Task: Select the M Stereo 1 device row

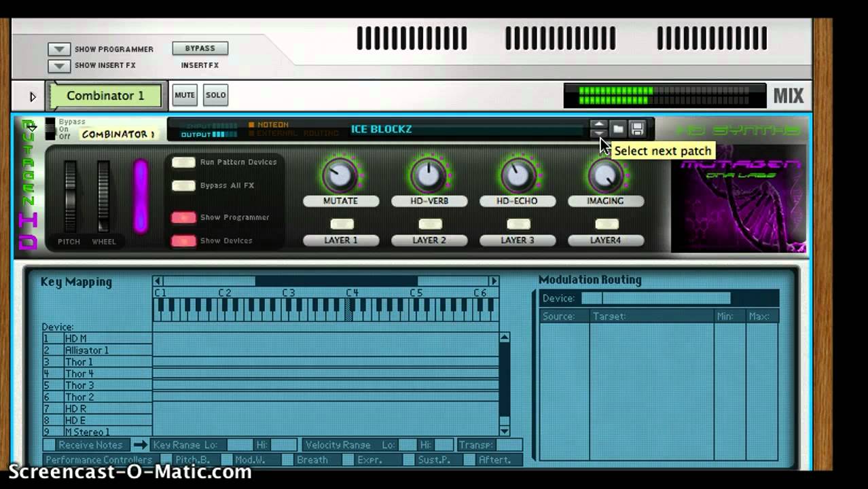Action: click(x=97, y=432)
